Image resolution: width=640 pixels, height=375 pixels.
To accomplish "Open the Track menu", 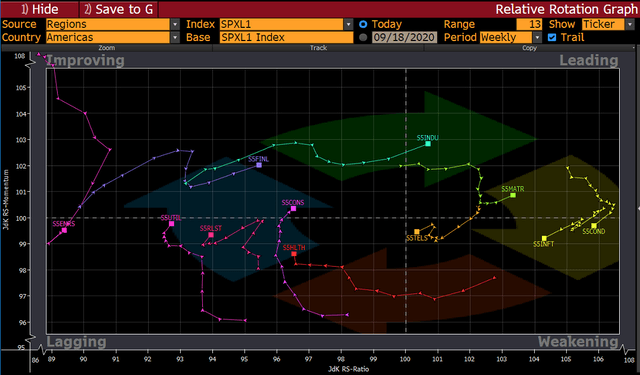I will tap(318, 48).
